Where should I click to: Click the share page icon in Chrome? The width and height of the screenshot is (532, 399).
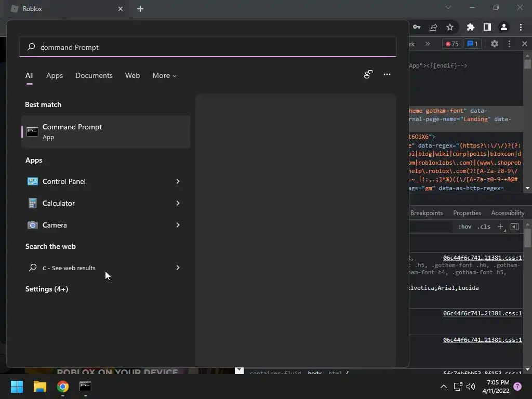[x=433, y=27]
